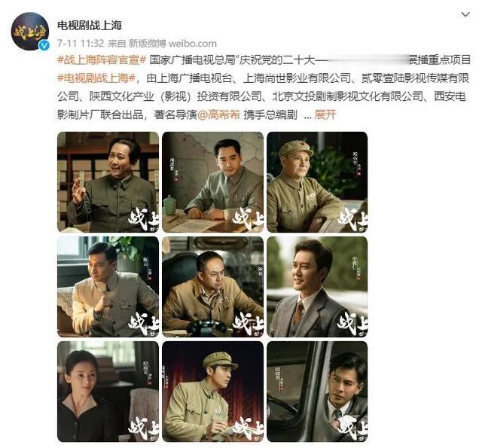Open photo of young soldier writing notes
Image resolution: width=482 pixels, height=448 pixels.
[x=212, y=392]
